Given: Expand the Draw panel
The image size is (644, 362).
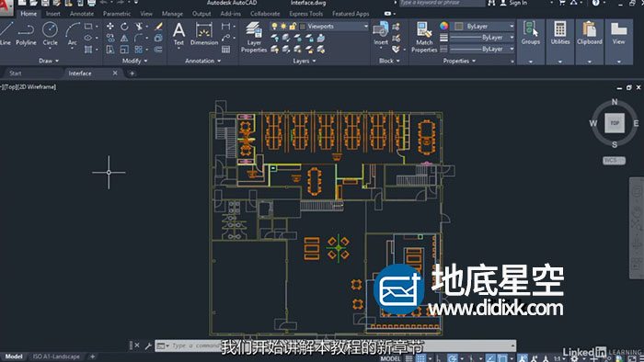Looking at the screenshot, I should click(x=49, y=61).
